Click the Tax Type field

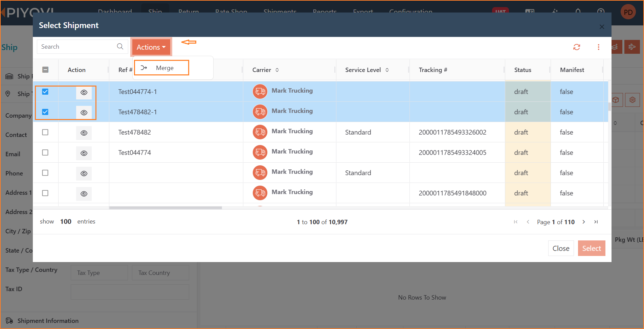pos(99,273)
